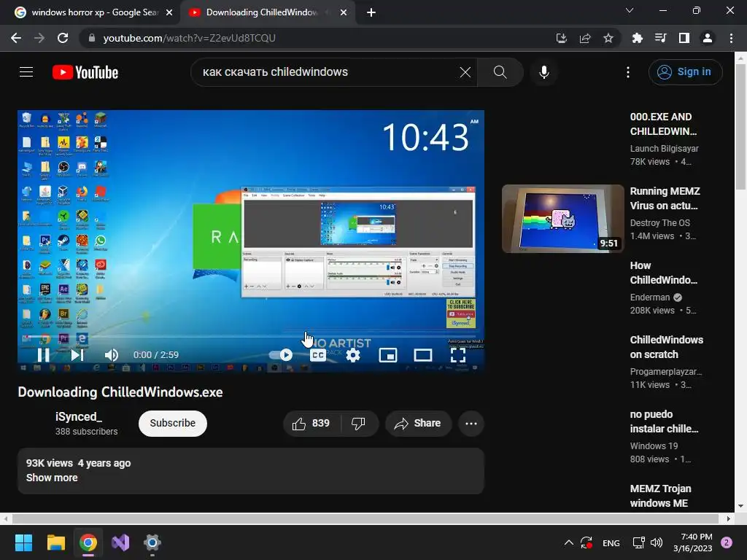This screenshot has width=747, height=560.
Task: Mute the video volume
Action: (x=111, y=355)
